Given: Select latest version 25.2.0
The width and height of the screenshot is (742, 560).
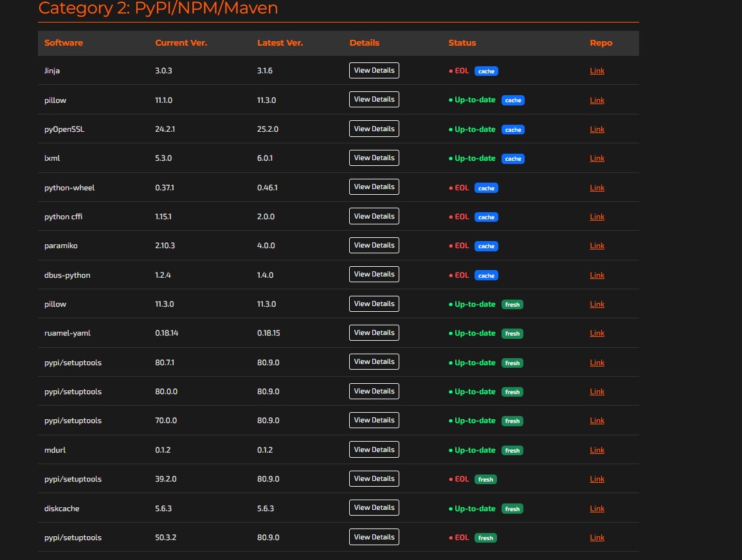Looking at the screenshot, I should click(268, 129).
